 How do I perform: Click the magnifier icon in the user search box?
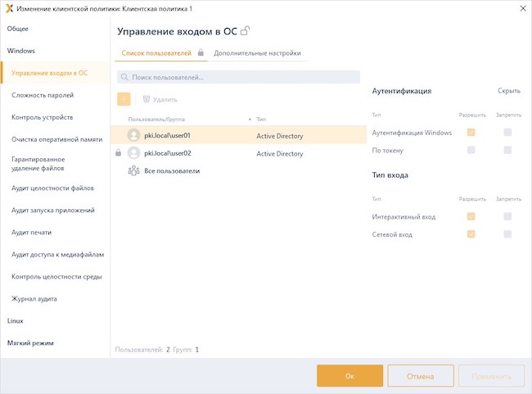coord(124,77)
